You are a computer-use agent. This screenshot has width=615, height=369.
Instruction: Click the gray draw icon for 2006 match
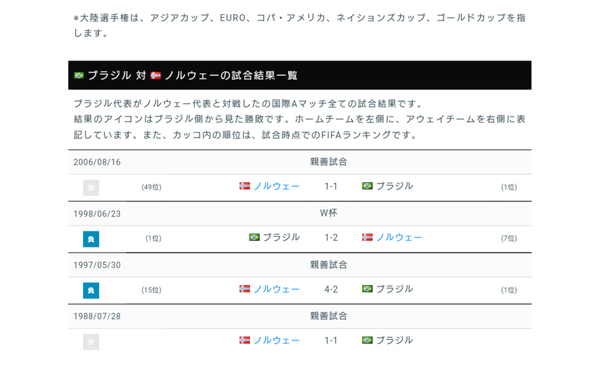[91, 187]
